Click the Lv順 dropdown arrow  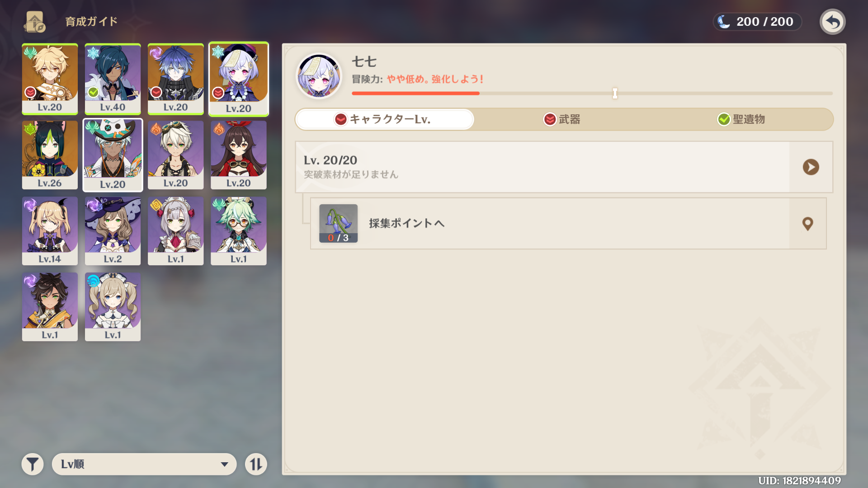224,465
